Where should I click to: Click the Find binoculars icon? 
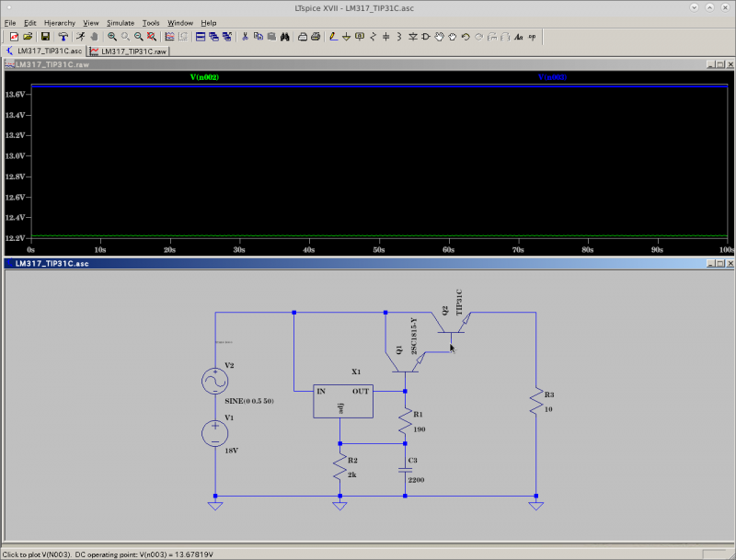tap(285, 37)
